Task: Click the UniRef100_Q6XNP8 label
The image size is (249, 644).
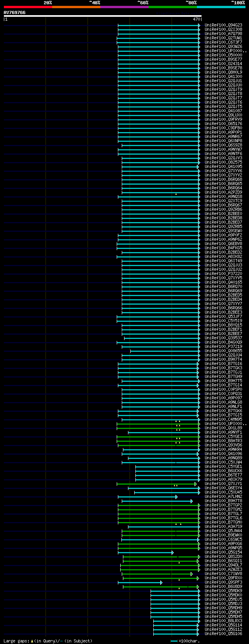Action: click(223, 141)
